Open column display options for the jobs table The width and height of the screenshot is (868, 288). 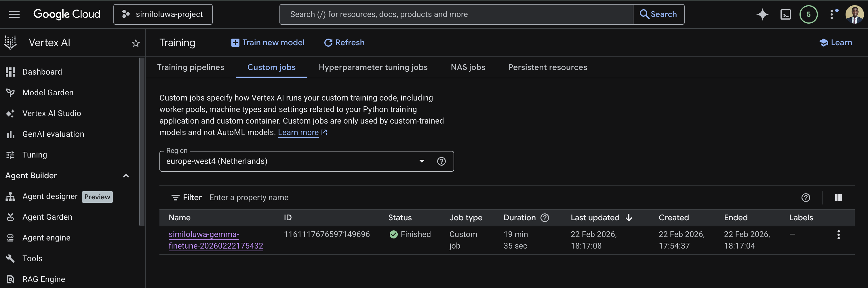click(x=839, y=197)
